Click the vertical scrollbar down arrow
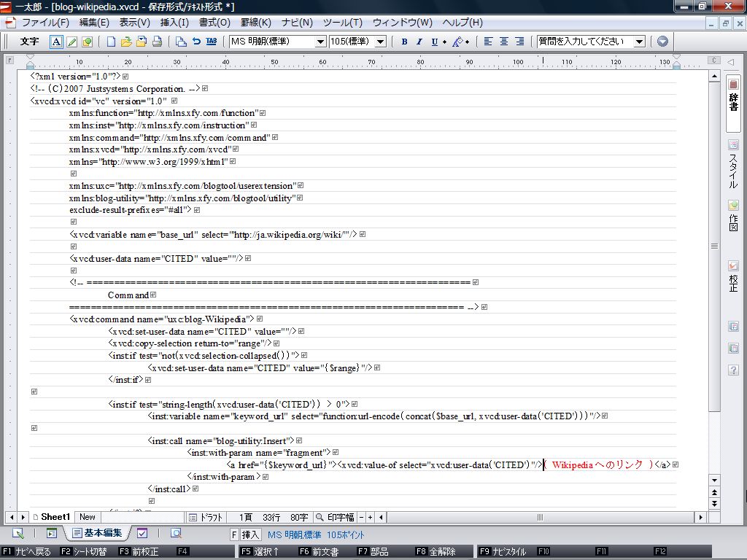This screenshot has height=560, width=747. tap(715, 480)
